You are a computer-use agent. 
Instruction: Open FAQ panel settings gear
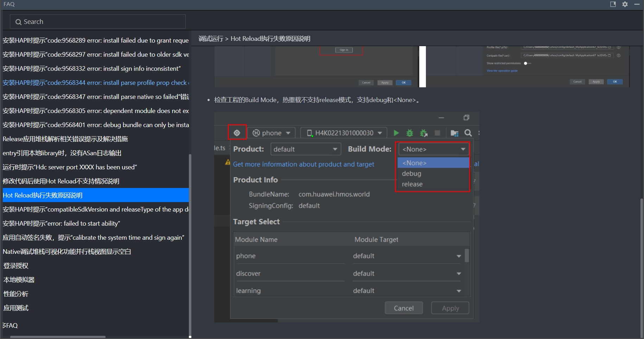click(625, 4)
